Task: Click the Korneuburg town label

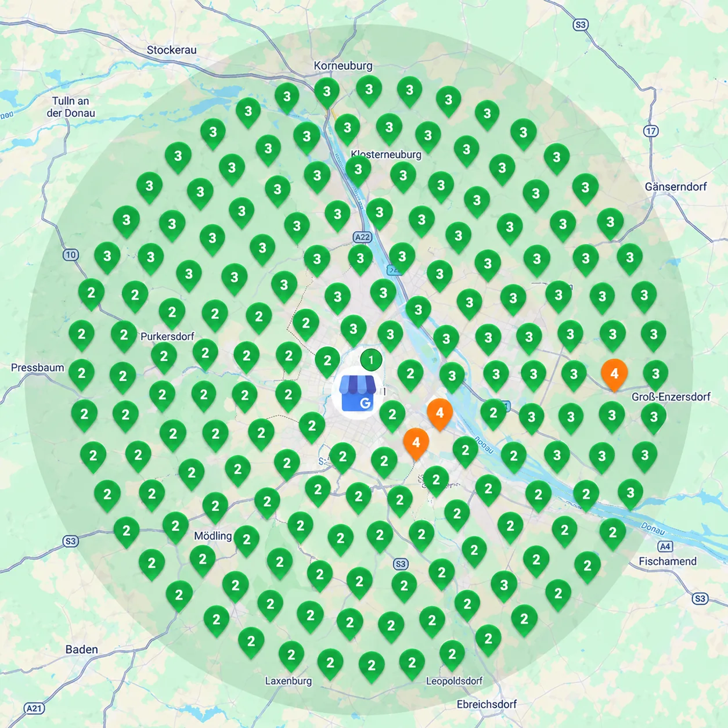Action: click(343, 66)
